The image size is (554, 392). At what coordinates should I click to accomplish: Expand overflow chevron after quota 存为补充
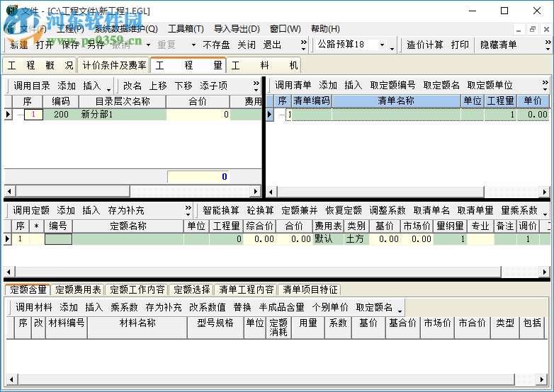[188, 211]
